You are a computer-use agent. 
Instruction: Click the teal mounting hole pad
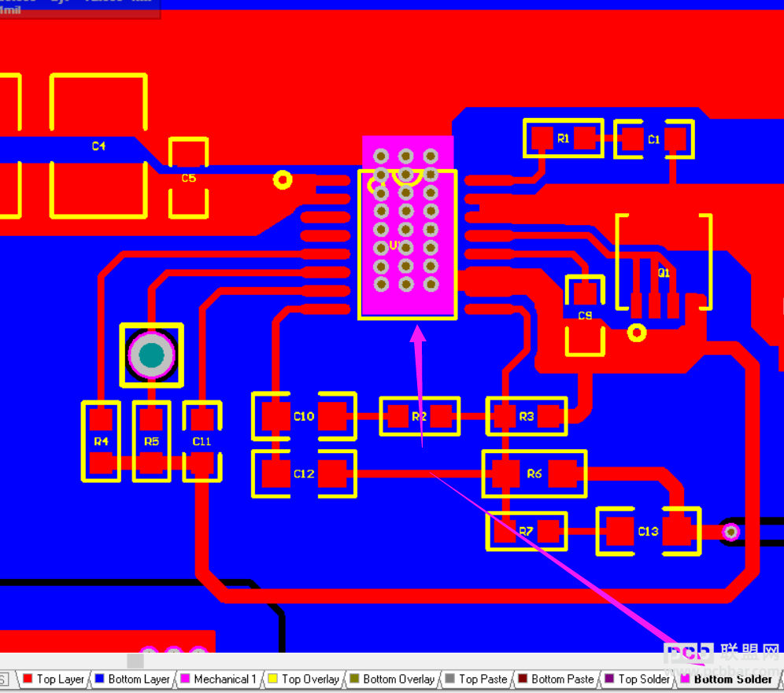pyautogui.click(x=151, y=356)
